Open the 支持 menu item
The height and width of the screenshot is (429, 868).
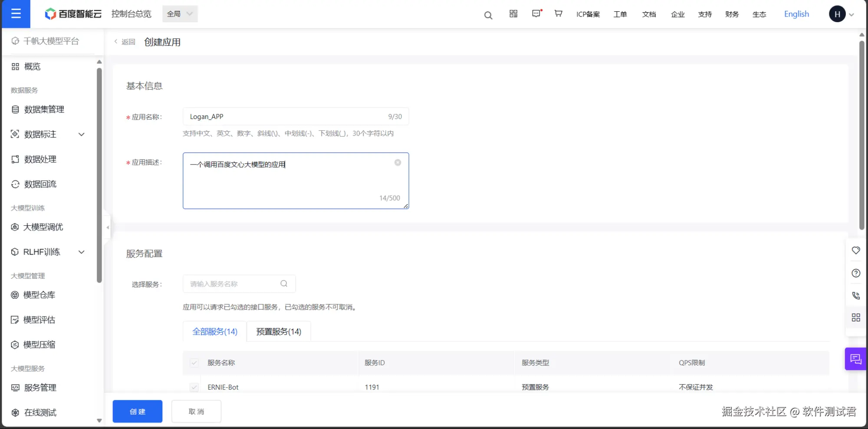705,14
